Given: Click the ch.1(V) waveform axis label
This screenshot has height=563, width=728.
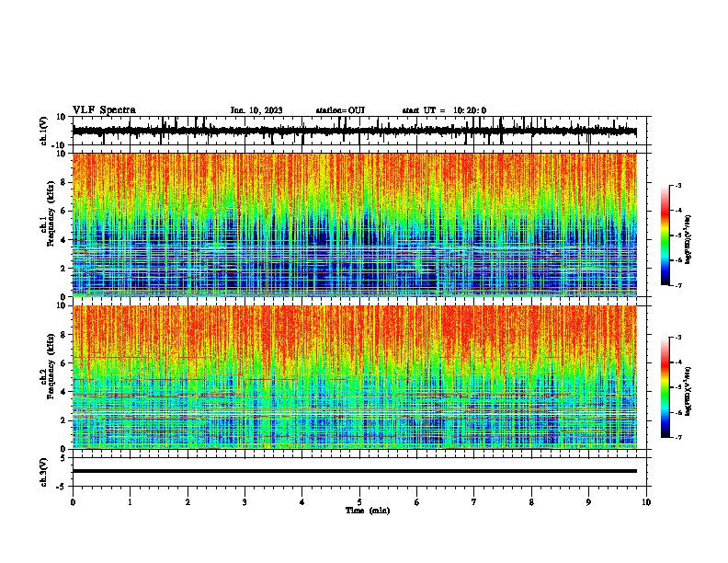Looking at the screenshot, I should [x=44, y=131].
